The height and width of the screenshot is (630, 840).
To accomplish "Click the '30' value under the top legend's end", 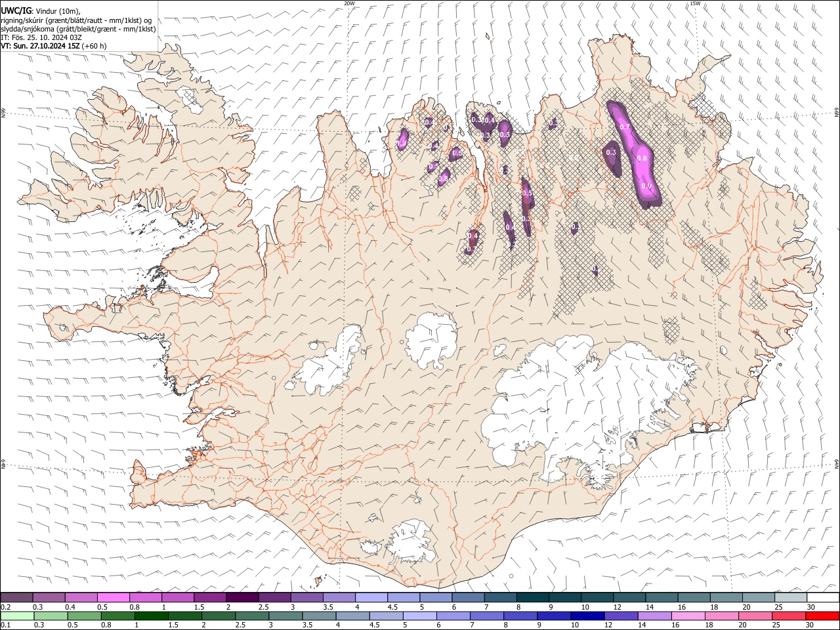I will point(810,607).
